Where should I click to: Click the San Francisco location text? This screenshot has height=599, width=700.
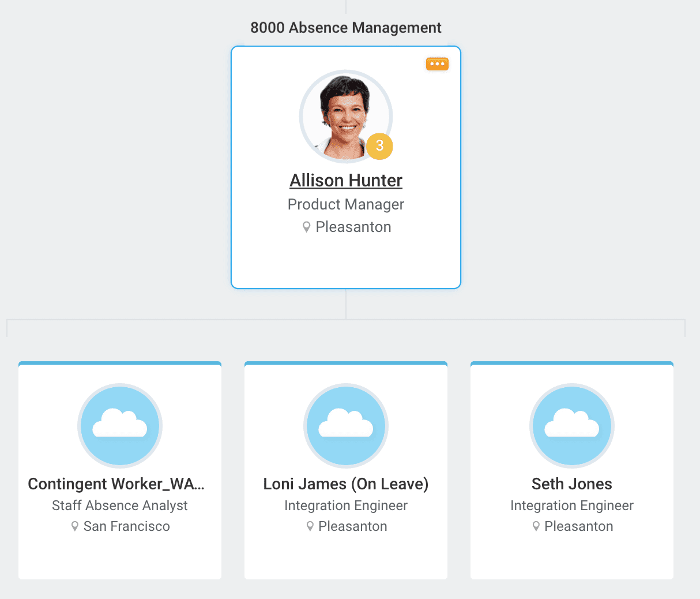pos(127,526)
